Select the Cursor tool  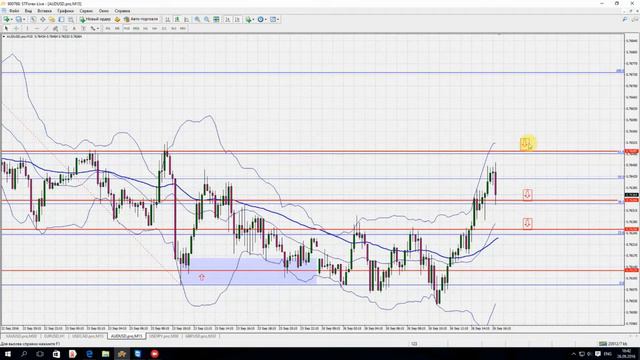pyautogui.click(x=6, y=28)
